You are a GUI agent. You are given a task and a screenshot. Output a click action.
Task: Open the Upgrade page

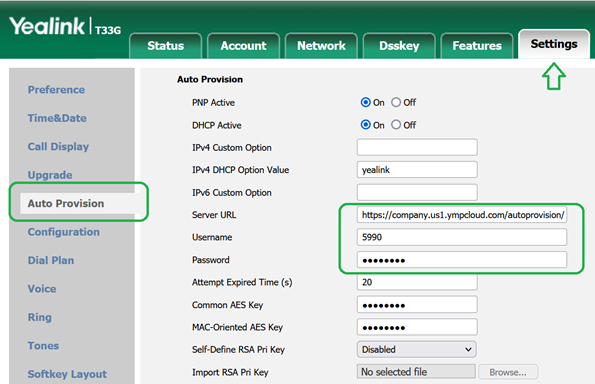(x=50, y=175)
